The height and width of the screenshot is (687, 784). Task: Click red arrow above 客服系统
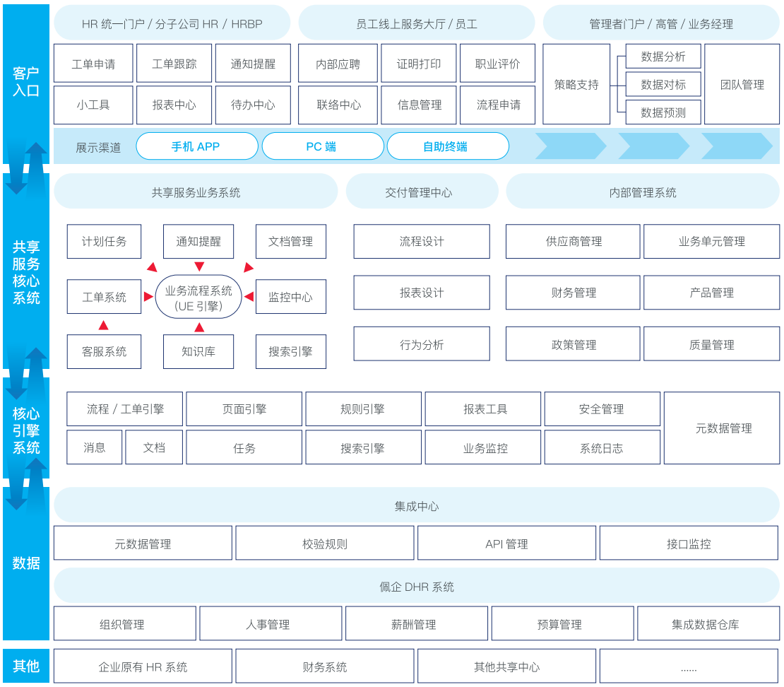[104, 325]
